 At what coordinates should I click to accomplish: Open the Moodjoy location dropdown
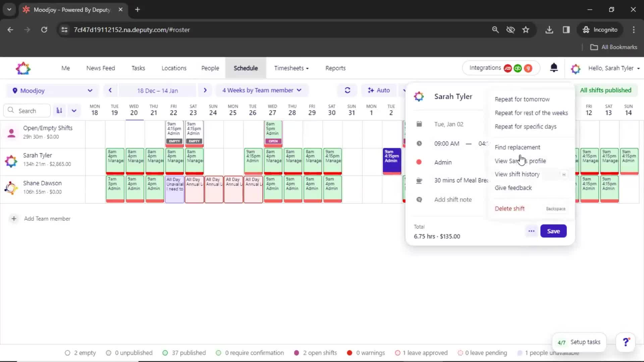click(52, 90)
